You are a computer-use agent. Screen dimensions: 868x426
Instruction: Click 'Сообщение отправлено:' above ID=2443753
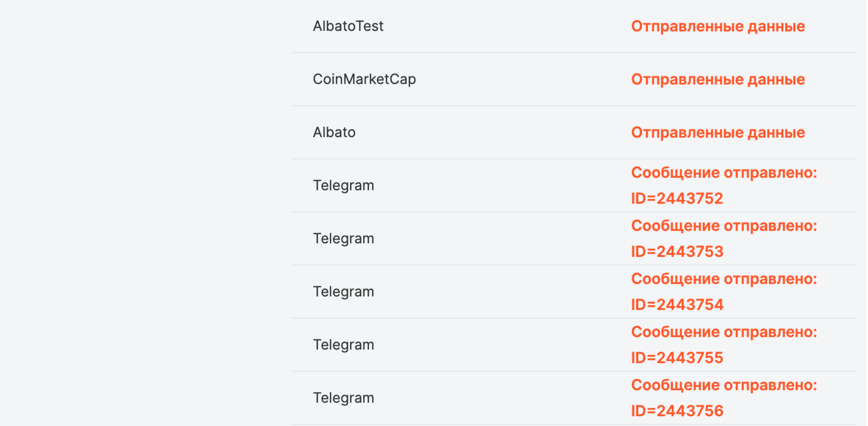click(x=724, y=226)
